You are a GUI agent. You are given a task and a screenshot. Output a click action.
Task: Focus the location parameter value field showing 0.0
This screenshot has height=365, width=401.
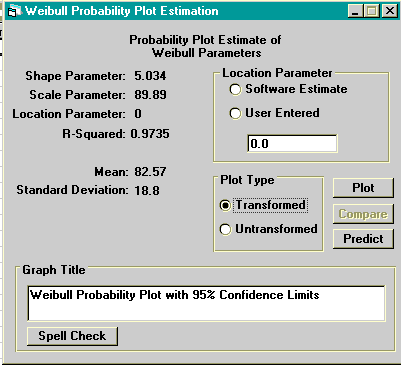pos(292,144)
